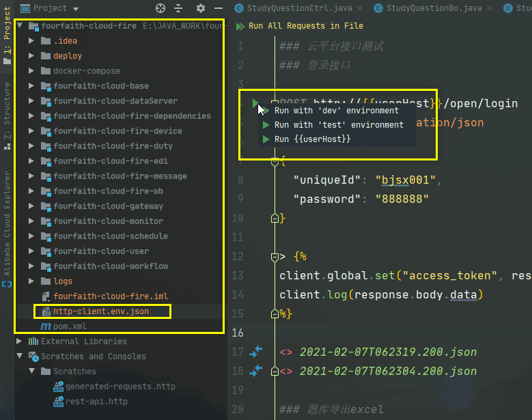Click the green run gutter icon for POST request
The width and height of the screenshot is (532, 420).
tap(255, 103)
